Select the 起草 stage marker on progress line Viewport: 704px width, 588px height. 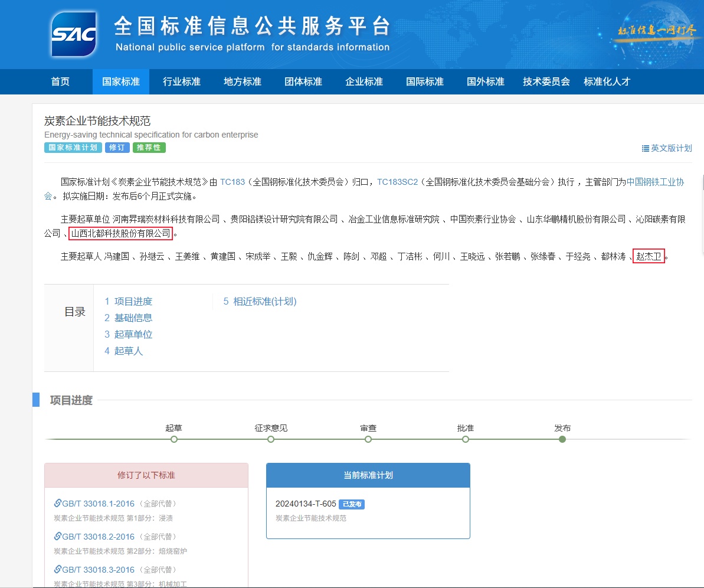tap(174, 439)
